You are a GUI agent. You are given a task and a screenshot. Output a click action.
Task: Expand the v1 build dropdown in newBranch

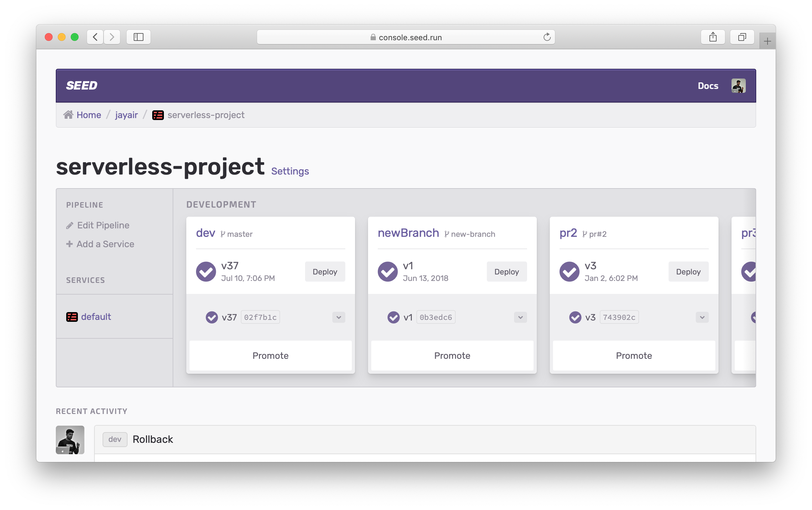click(520, 317)
